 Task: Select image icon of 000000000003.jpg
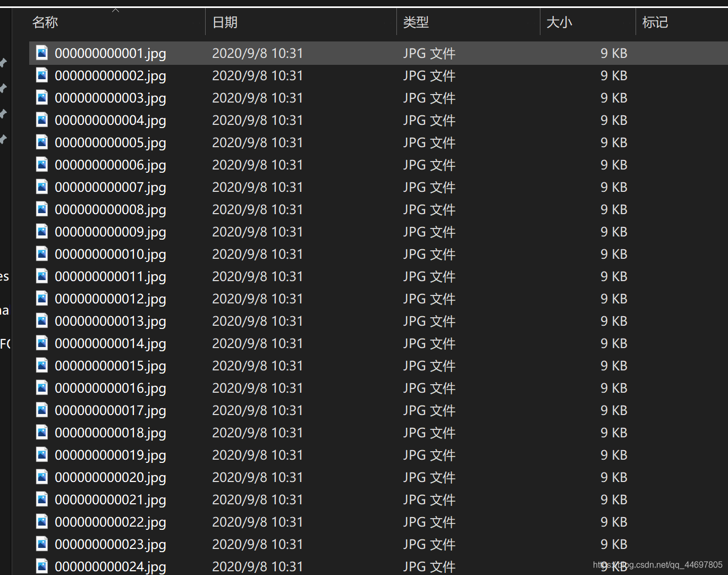tap(42, 97)
